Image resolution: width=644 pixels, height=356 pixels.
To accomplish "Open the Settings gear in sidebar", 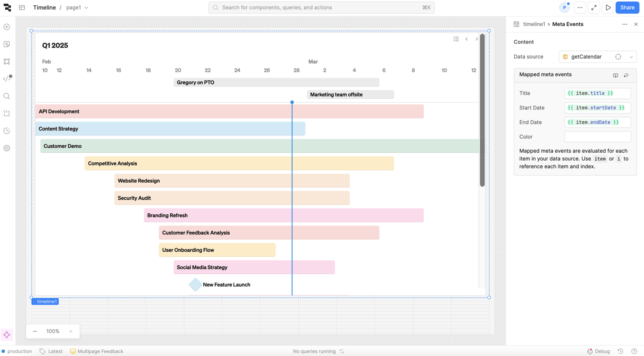I will coord(7,148).
